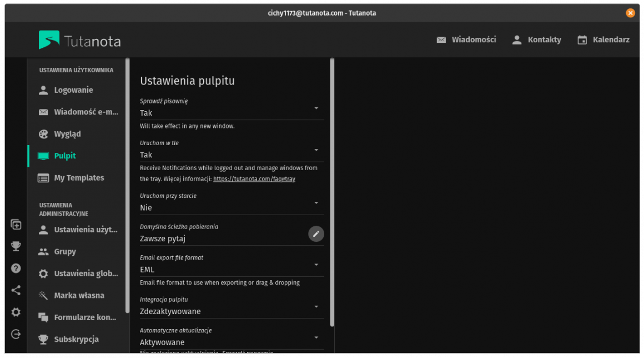The width and height of the screenshot is (644, 358).
Task: Click the help question mark icon
Action: coord(16,268)
